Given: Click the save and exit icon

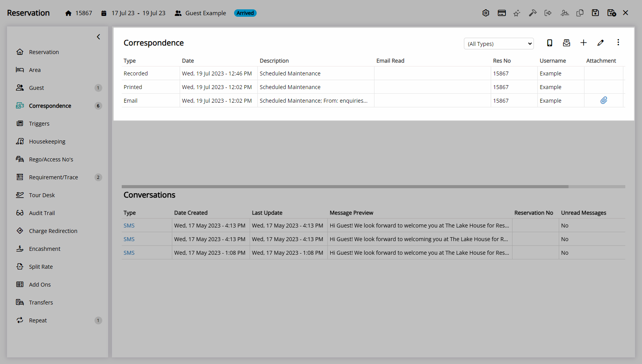Looking at the screenshot, I should (611, 13).
